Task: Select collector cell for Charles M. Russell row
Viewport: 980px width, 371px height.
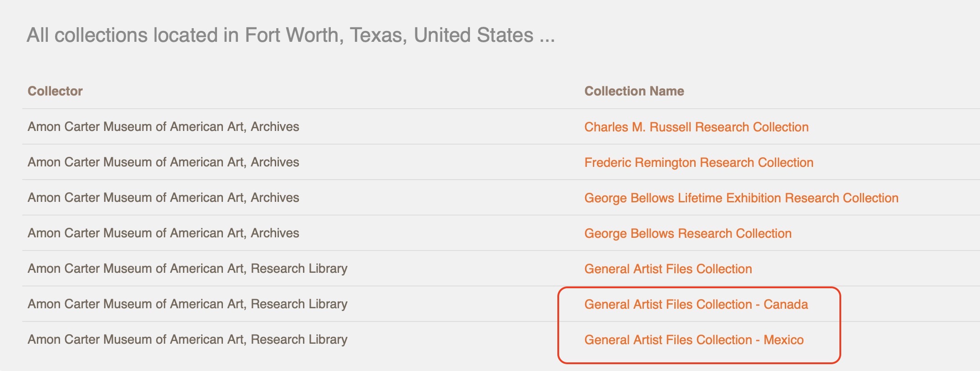Action: (x=163, y=126)
